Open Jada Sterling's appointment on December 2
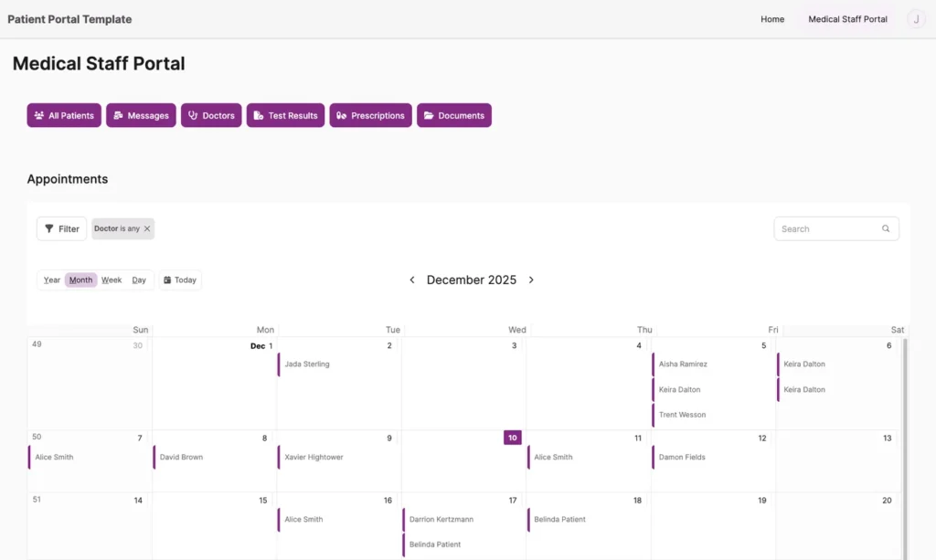This screenshot has width=936, height=560. tap(307, 365)
